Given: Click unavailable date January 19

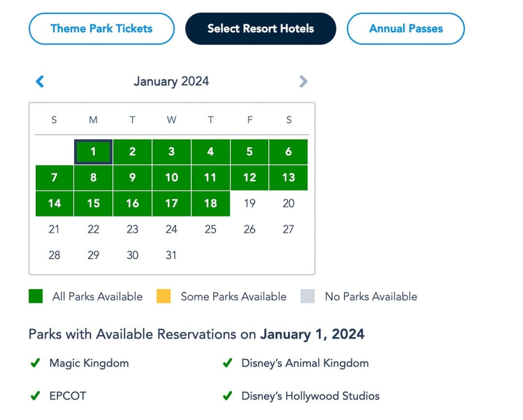Looking at the screenshot, I should tap(249, 203).
